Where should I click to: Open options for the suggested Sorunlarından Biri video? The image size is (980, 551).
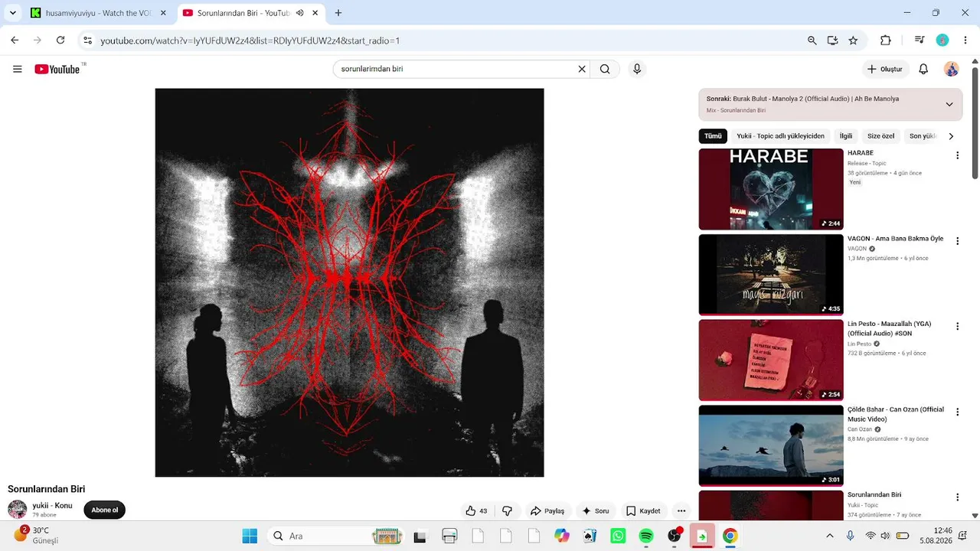(957, 497)
